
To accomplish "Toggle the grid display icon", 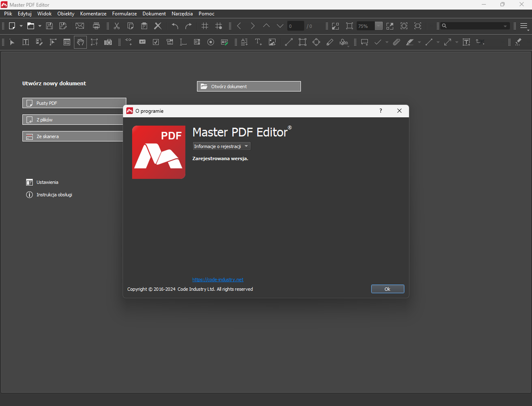I will (x=205, y=26).
